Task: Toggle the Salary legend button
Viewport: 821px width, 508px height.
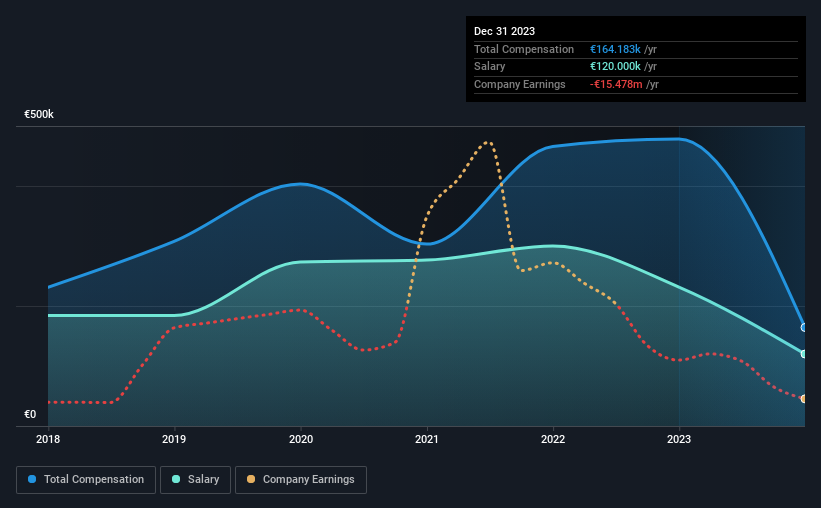Action: (x=195, y=480)
